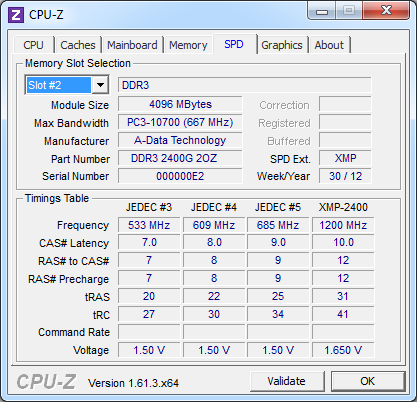Click the 9.0 CAS# Latency cell
The width and height of the screenshot is (417, 402).
(x=278, y=242)
